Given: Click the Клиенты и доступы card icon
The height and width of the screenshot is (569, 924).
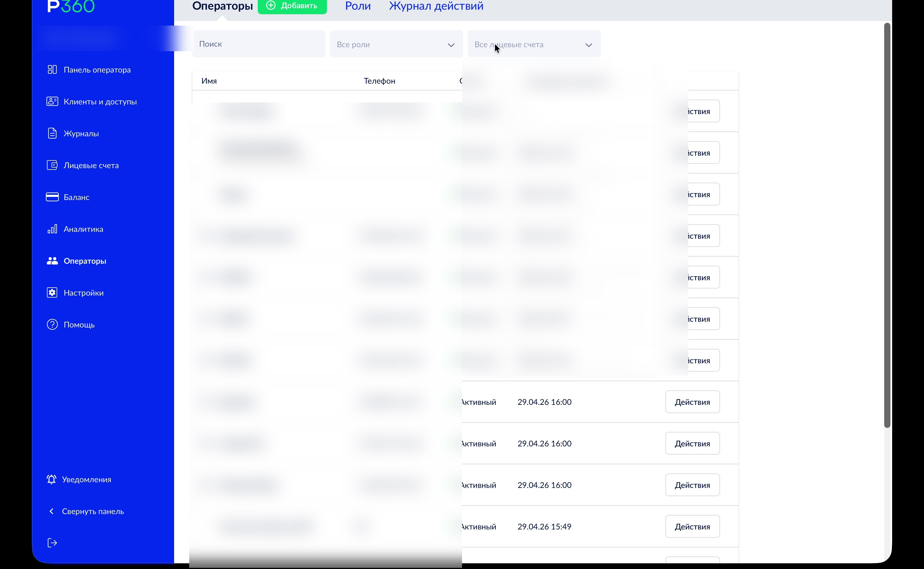Looking at the screenshot, I should (52, 102).
